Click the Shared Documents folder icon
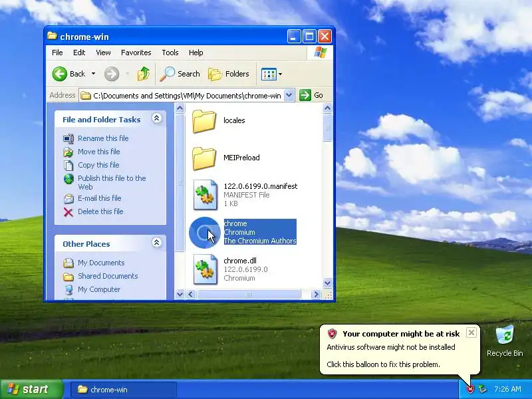This screenshot has width=532, height=399. (68, 277)
